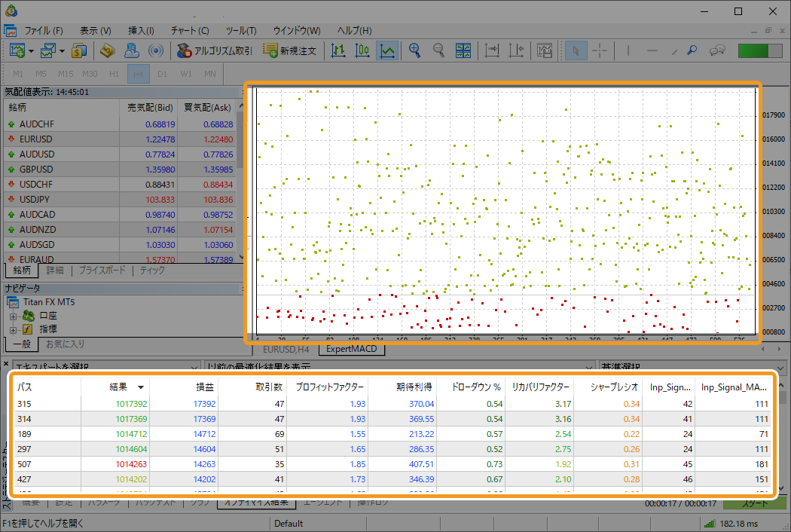Open the ツール(T) menu
The height and width of the screenshot is (532, 791).
click(241, 31)
